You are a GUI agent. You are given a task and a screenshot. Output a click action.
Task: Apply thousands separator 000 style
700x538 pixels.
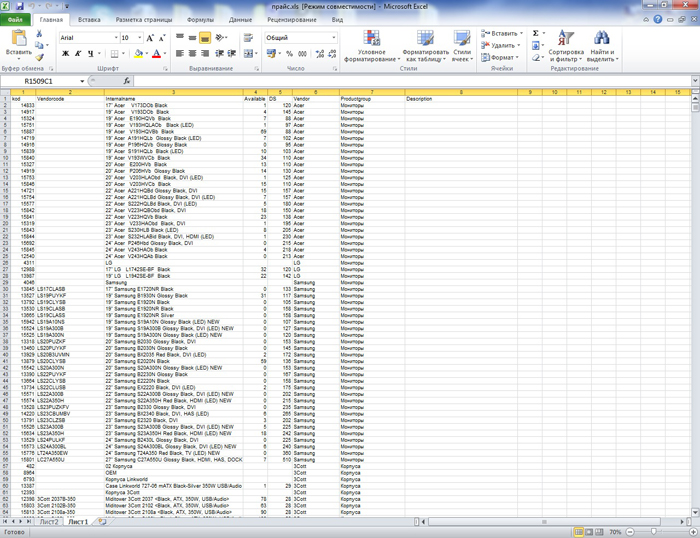(x=302, y=54)
